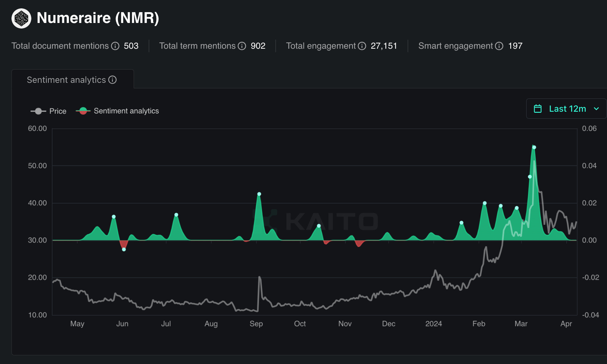Click the sentiment peak marker near July
Screen dimensions: 607x364
[176, 215]
